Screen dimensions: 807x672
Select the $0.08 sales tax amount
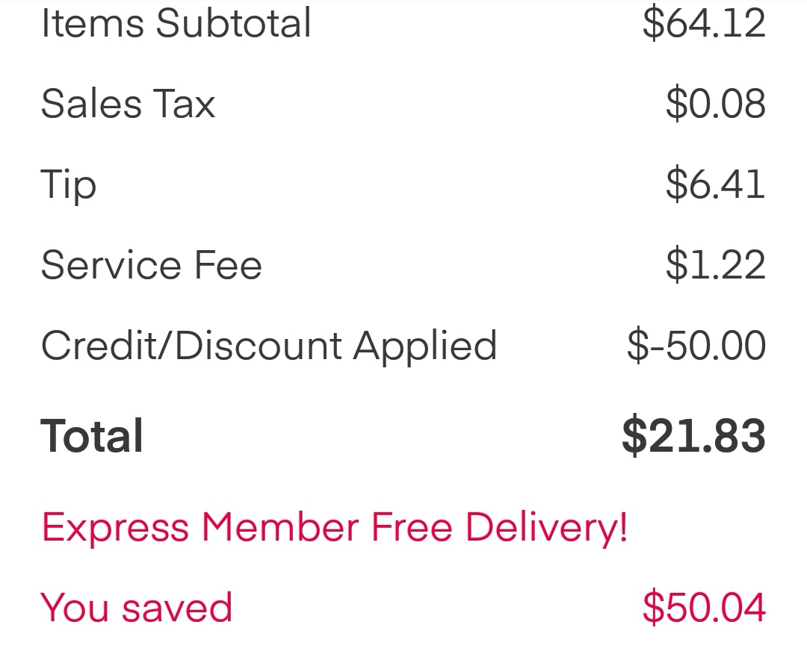click(x=715, y=104)
